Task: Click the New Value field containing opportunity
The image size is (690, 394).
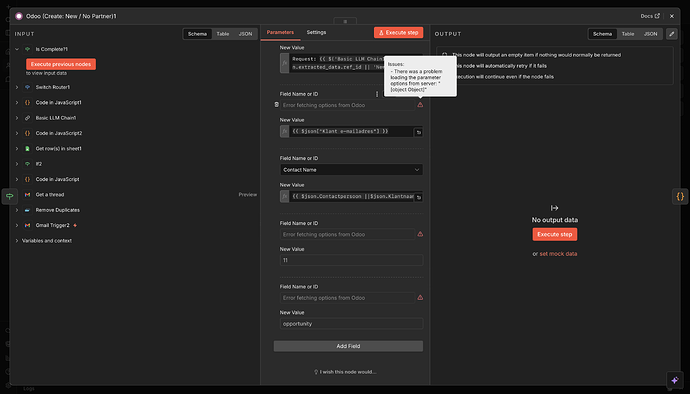Action: pyautogui.click(x=351, y=324)
